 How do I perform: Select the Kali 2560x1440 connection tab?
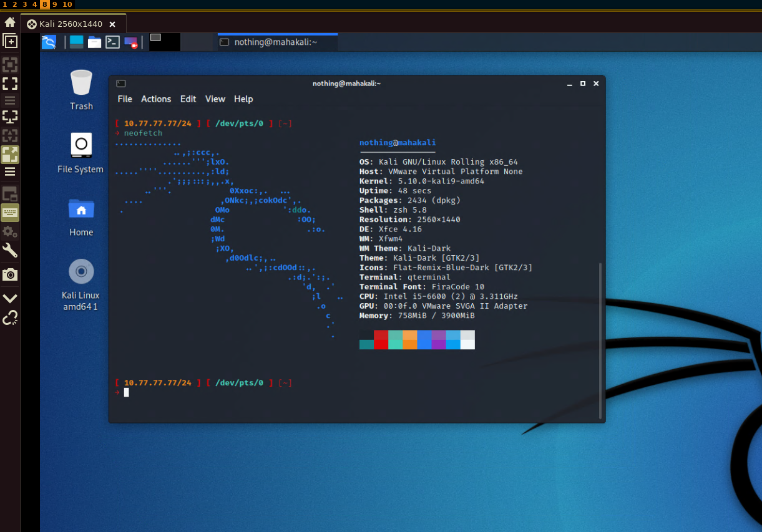click(72, 24)
